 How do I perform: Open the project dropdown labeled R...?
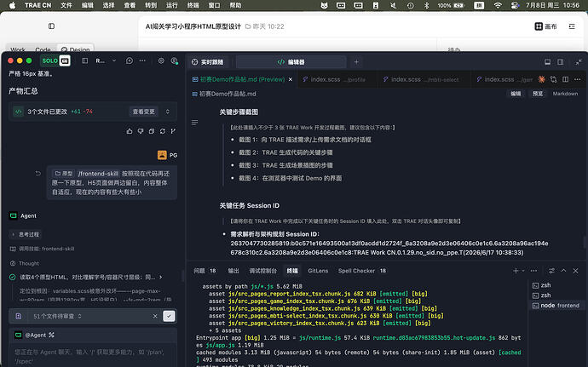tap(107, 60)
